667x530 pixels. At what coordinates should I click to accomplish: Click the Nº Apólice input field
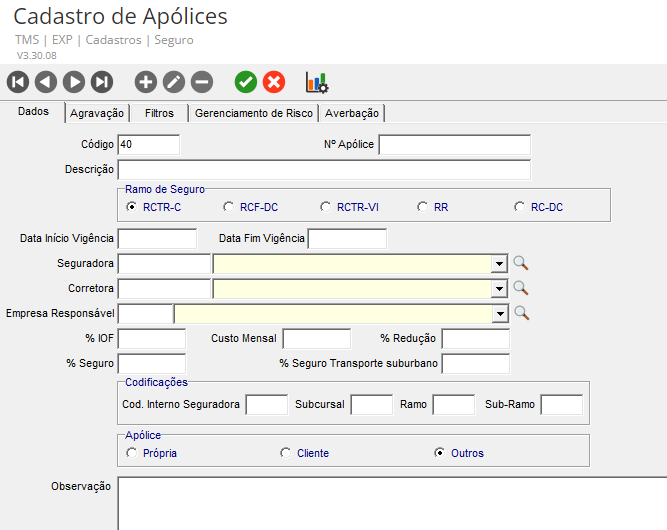454,145
